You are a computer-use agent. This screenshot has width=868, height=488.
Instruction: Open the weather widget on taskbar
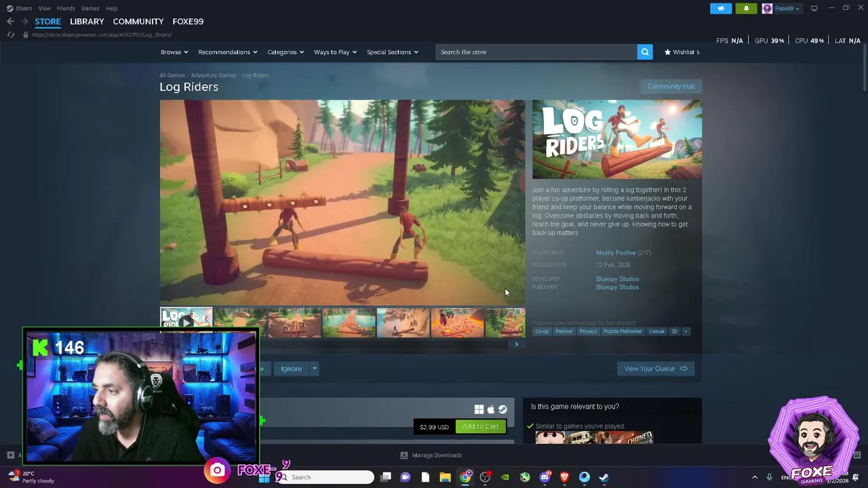tap(31, 477)
